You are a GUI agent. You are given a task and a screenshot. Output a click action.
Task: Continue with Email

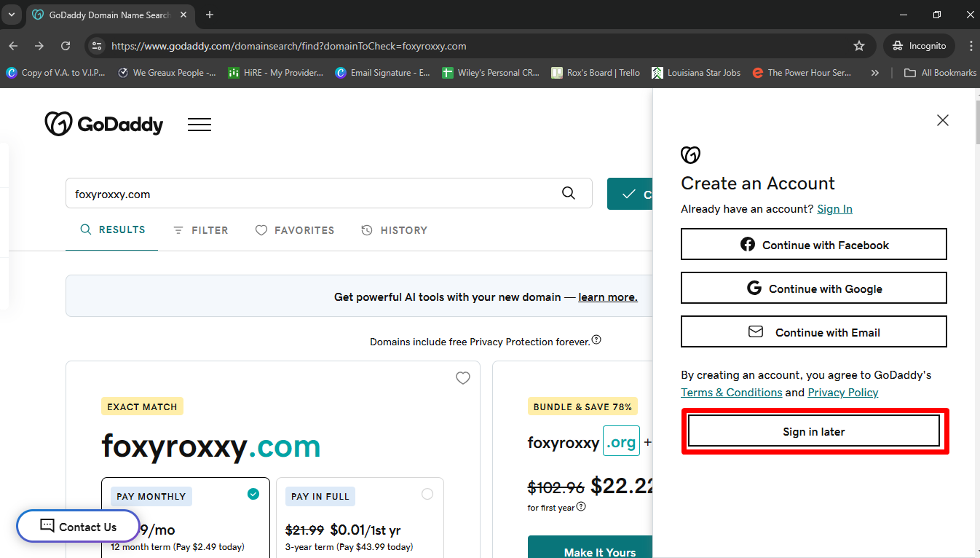[x=814, y=331]
